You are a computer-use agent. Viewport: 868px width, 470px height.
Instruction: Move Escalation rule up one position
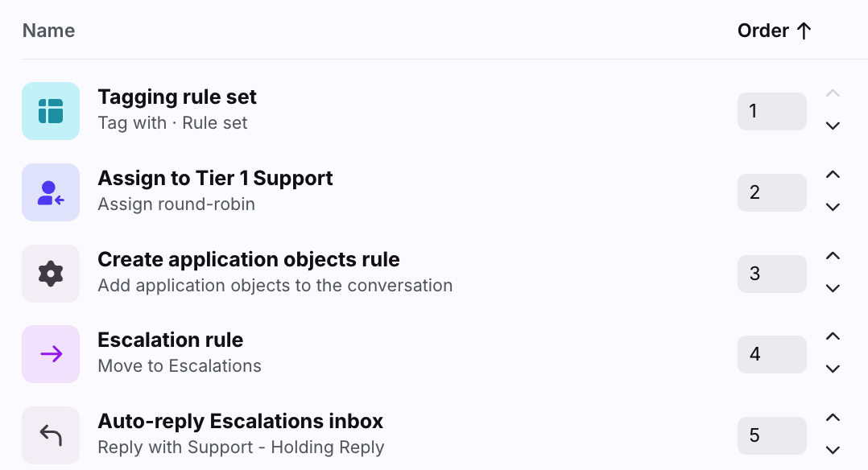833,336
